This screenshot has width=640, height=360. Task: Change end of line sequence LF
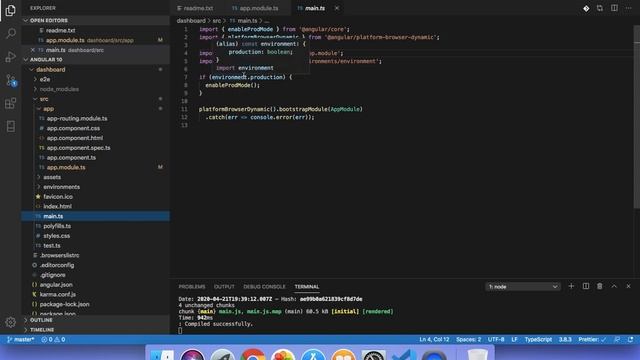pos(514,340)
